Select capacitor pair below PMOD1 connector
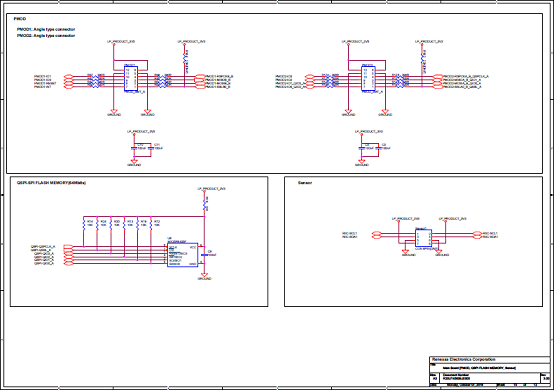Viewport: 554px width, 390px height. [142, 148]
